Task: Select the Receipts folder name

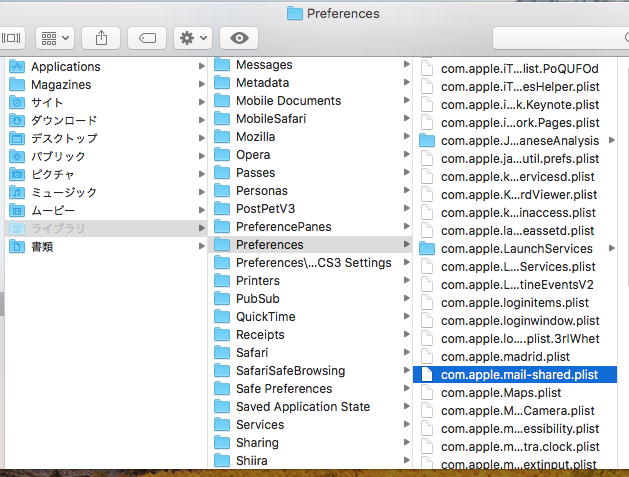Action: [260, 335]
